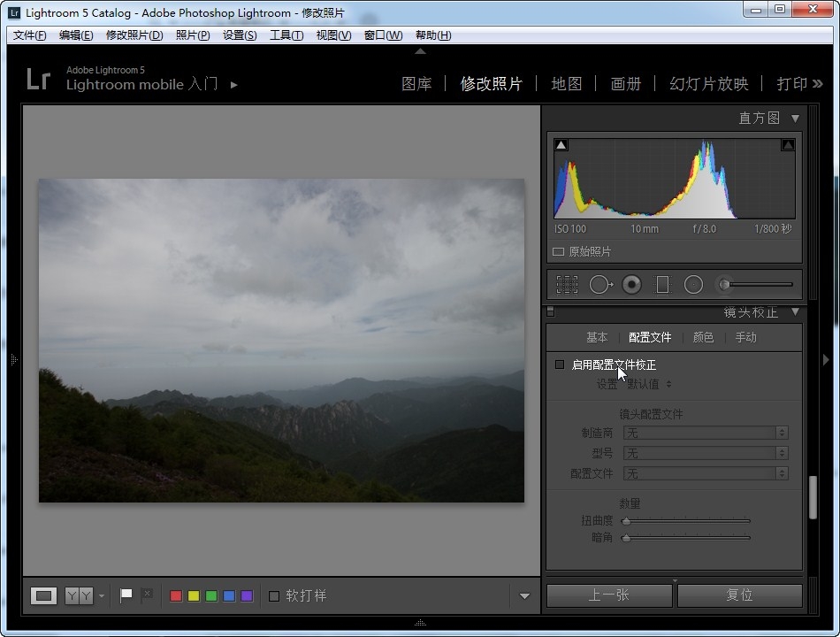Toggle the 软打样 soft proofing checkbox

coord(274,595)
